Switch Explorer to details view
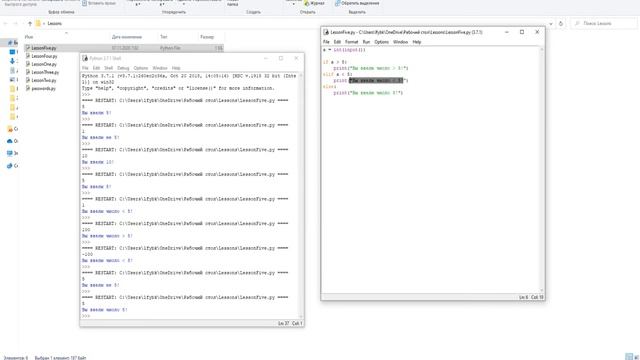The image size is (640, 360). (x=629, y=357)
